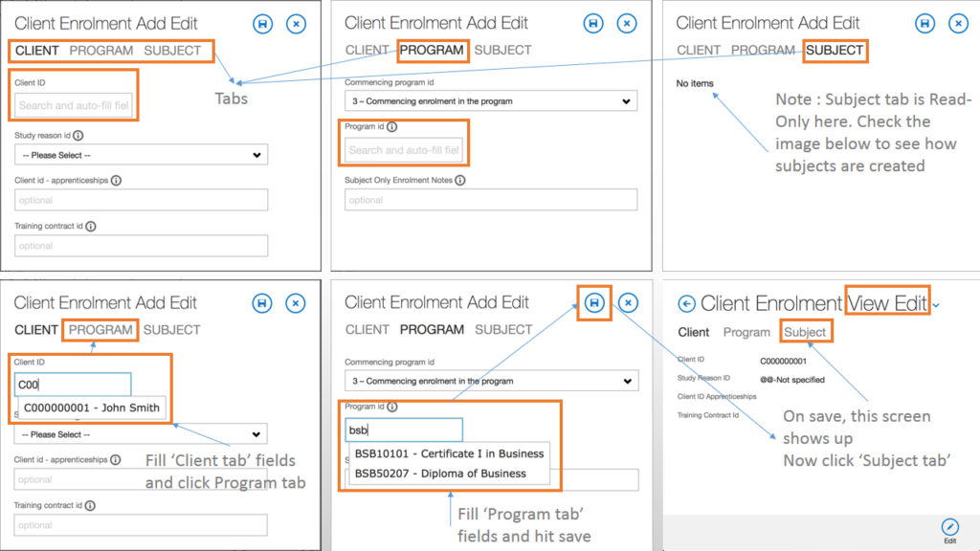Image resolution: width=980 pixels, height=551 pixels.
Task: Click the highlighted save icon above the bsb search
Action: tap(594, 303)
